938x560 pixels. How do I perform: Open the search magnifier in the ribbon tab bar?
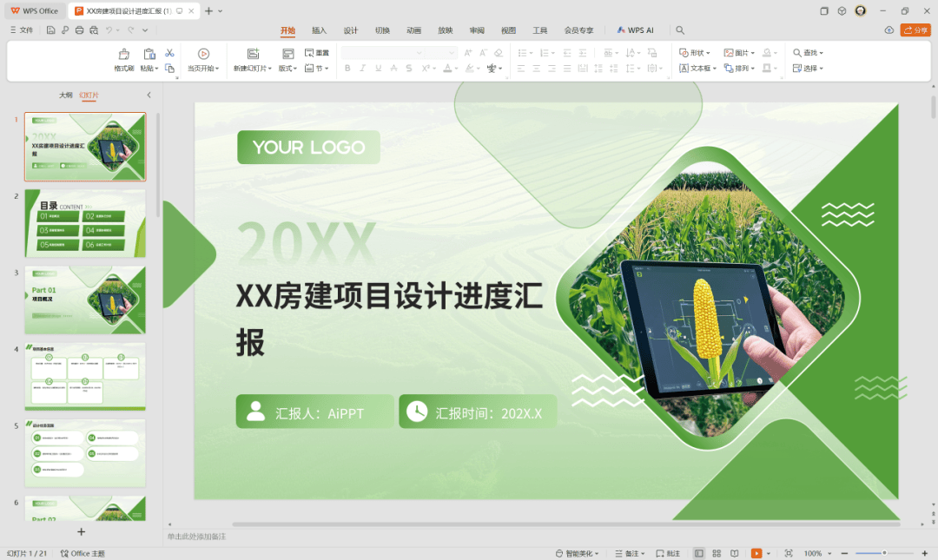tap(680, 30)
